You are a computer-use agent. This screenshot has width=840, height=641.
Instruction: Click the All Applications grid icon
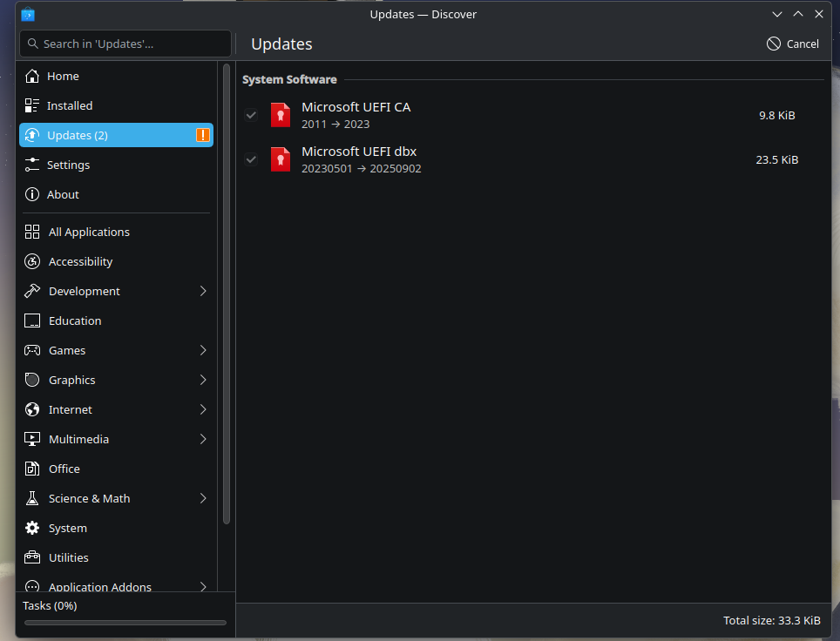point(32,232)
